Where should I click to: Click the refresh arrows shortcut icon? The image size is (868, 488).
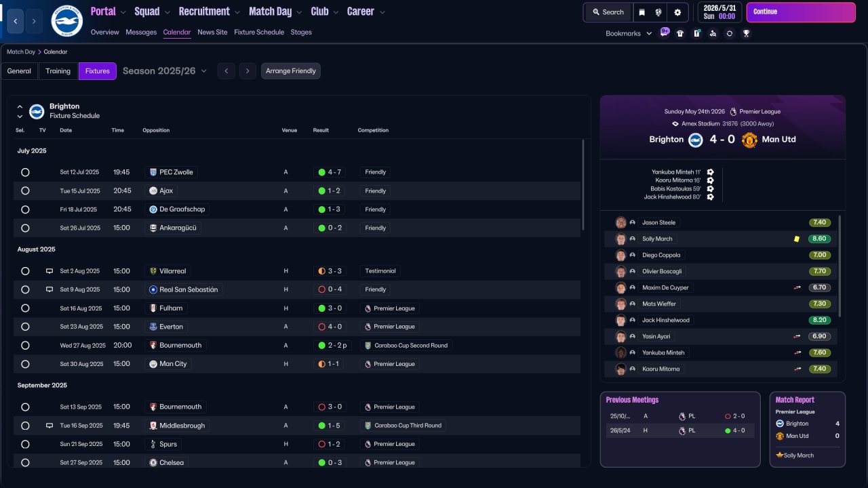(730, 33)
